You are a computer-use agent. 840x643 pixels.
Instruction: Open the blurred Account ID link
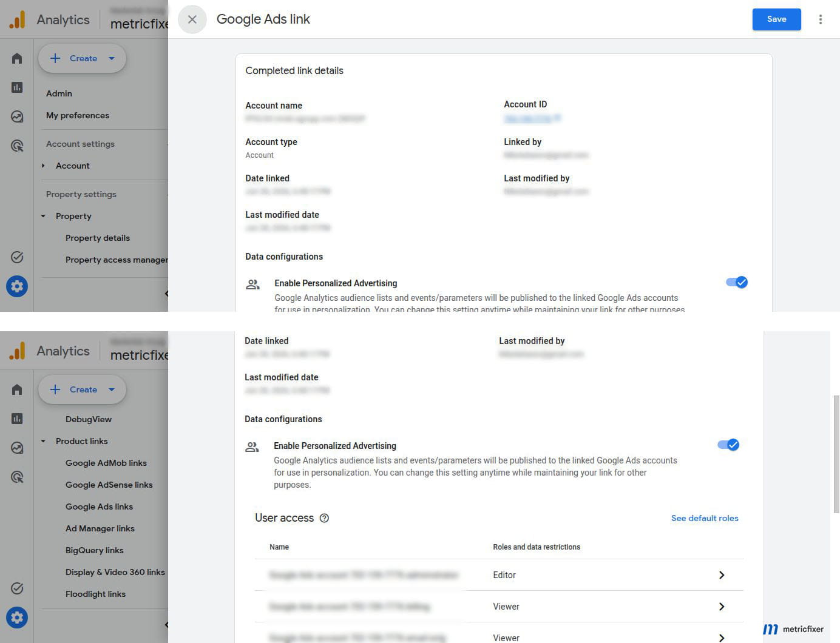(x=532, y=118)
